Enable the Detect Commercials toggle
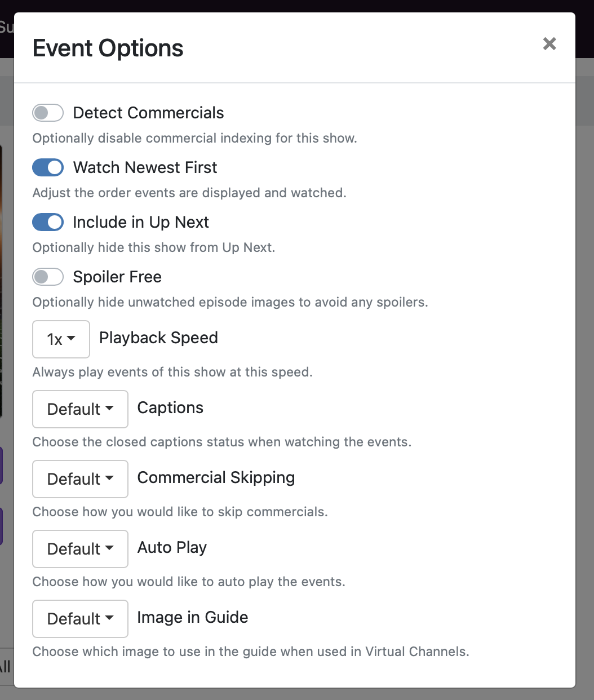Image resolution: width=594 pixels, height=700 pixels. click(48, 113)
